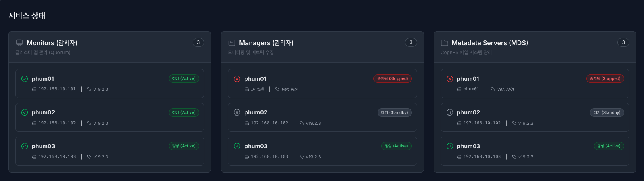Click the Monitors count badge
The width and height of the screenshot is (644, 181).
[198, 42]
